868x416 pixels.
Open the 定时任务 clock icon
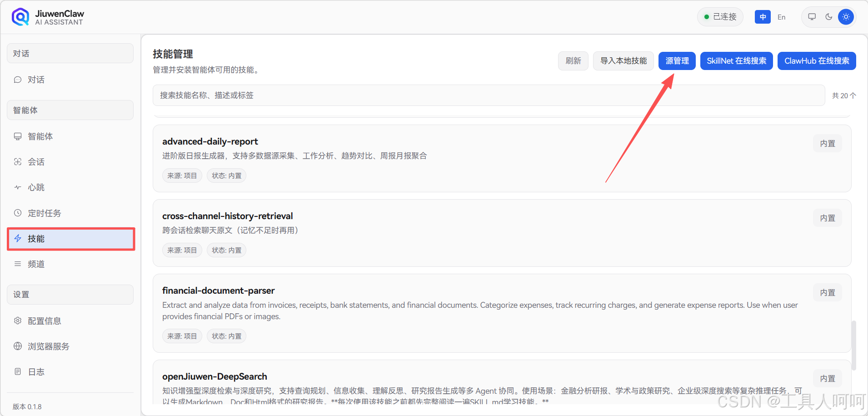pyautogui.click(x=18, y=213)
